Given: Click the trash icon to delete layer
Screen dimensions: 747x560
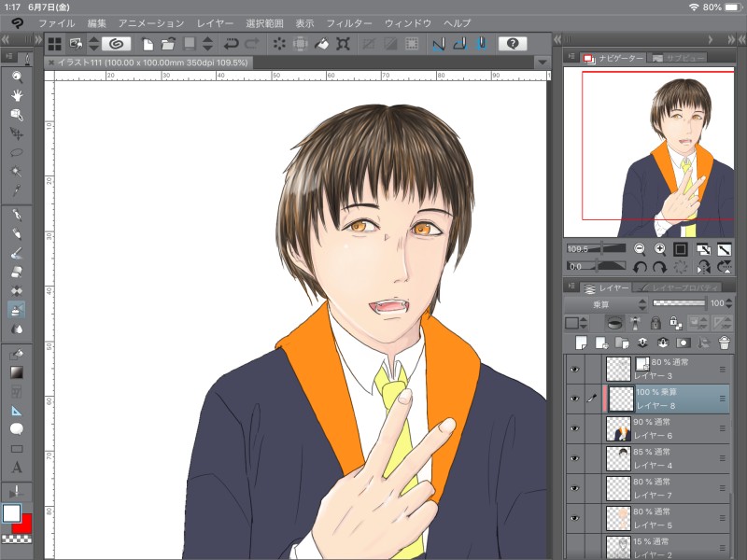Looking at the screenshot, I should [724, 343].
